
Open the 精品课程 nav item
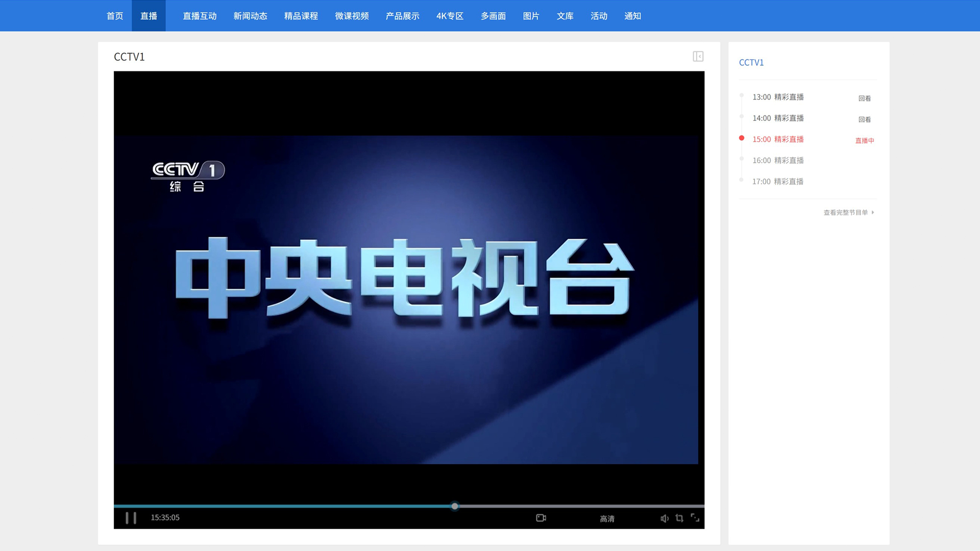pyautogui.click(x=301, y=16)
